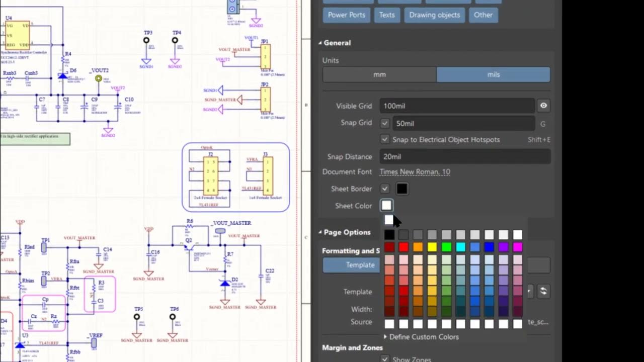Click the Snap Distance 20mil field
644x362 pixels.
(465, 156)
